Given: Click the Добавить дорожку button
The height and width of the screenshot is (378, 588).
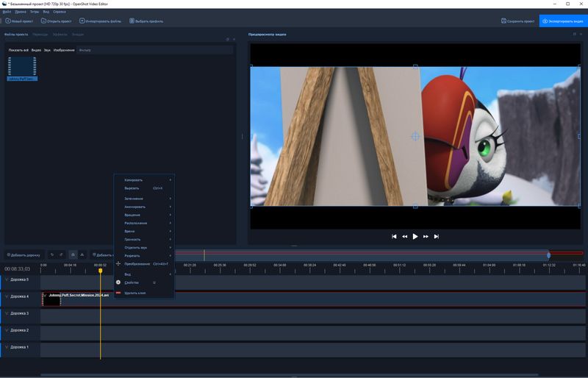Looking at the screenshot, I should [24, 255].
